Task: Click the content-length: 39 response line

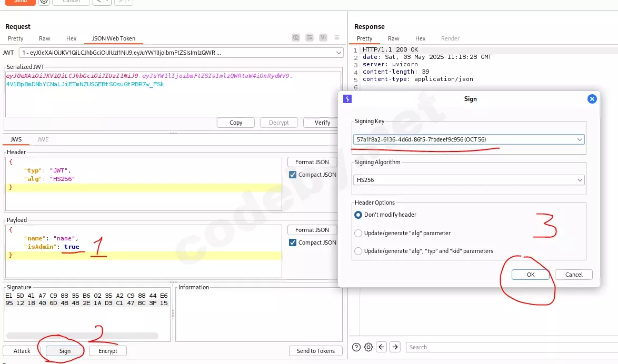Action: (x=396, y=72)
